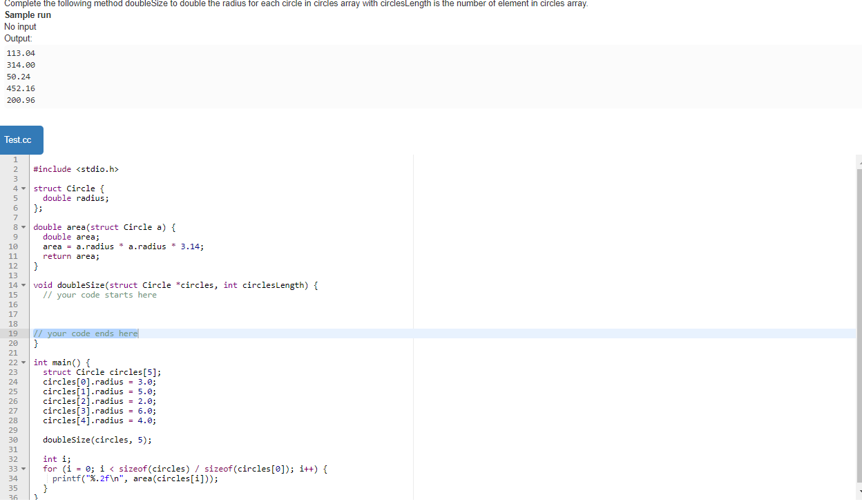Image resolution: width=862 pixels, height=504 pixels.
Task: Click the 'No input' label
Action: [x=21, y=27]
